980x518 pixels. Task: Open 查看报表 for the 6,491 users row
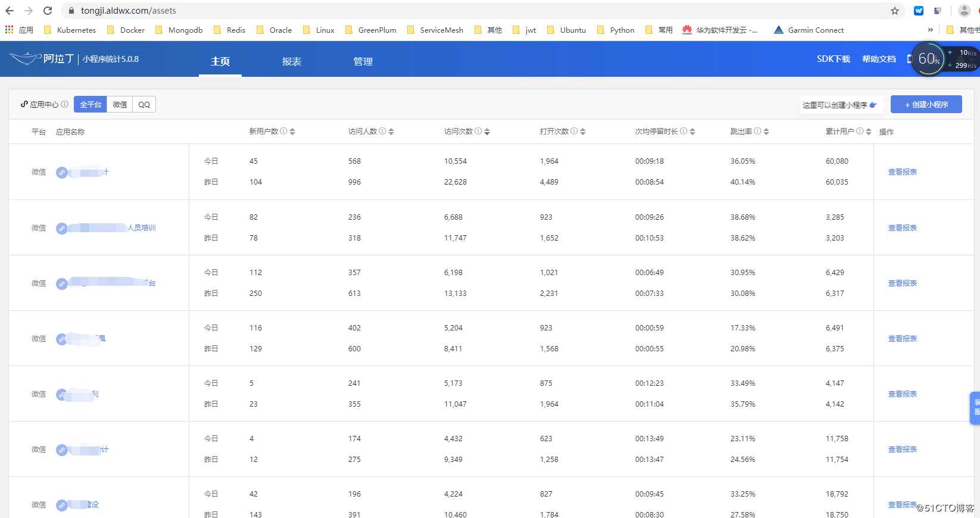click(903, 339)
